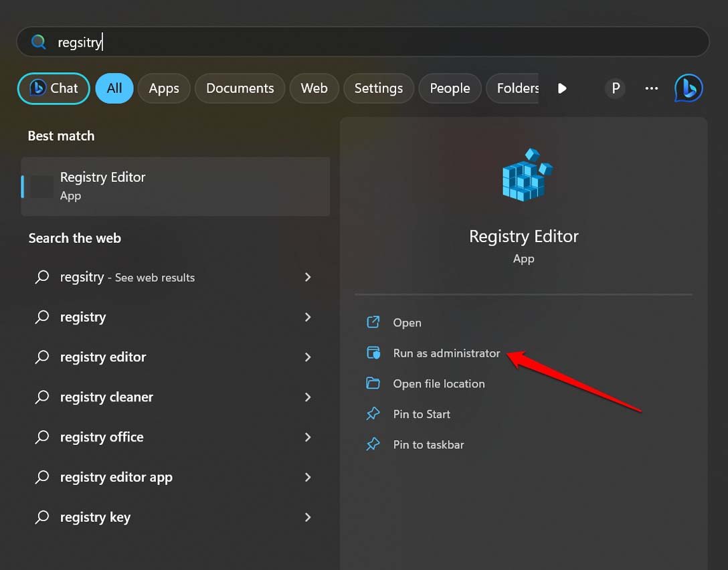Expand the 'registry' suggestion chevron
Image resolution: width=728 pixels, height=570 pixels.
tap(308, 317)
